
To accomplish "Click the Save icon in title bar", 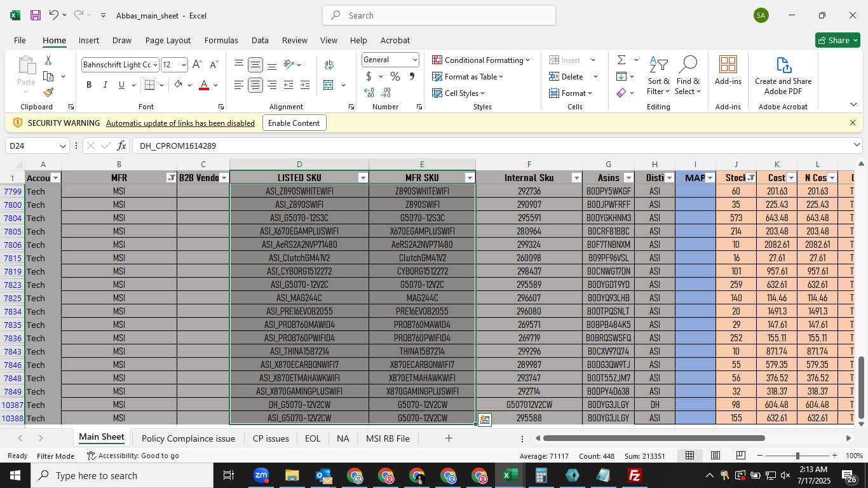I will pos(36,15).
